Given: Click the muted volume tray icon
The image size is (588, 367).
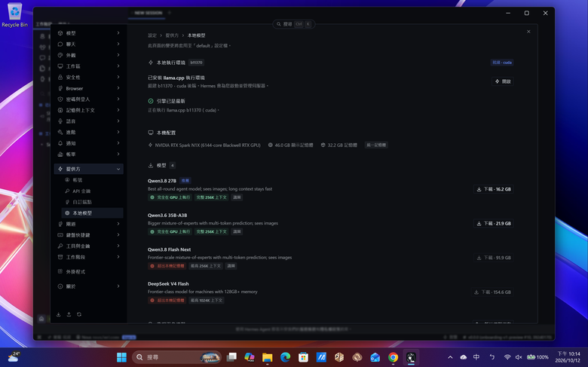Looking at the screenshot, I should click(x=519, y=357).
